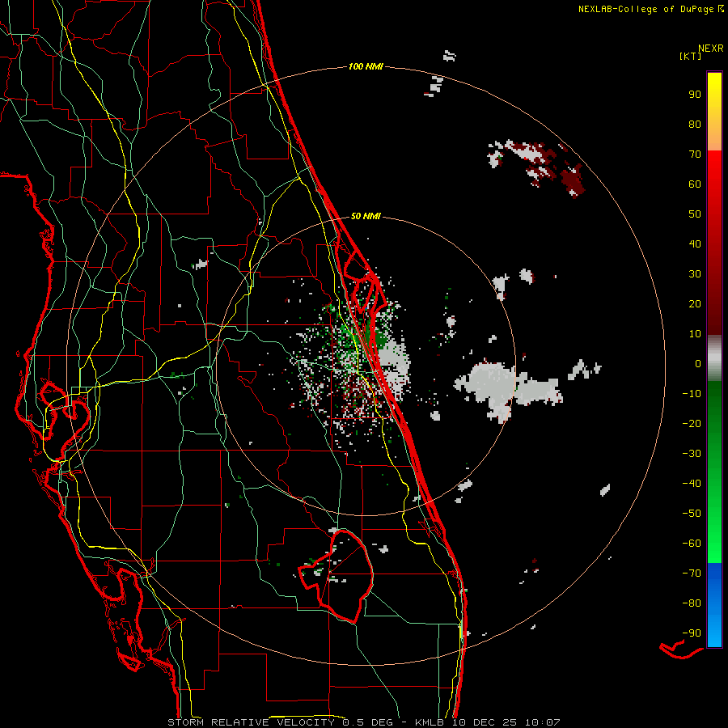Click the 40 knot scale value
Viewport: 728px width, 728px height.
pos(695,243)
